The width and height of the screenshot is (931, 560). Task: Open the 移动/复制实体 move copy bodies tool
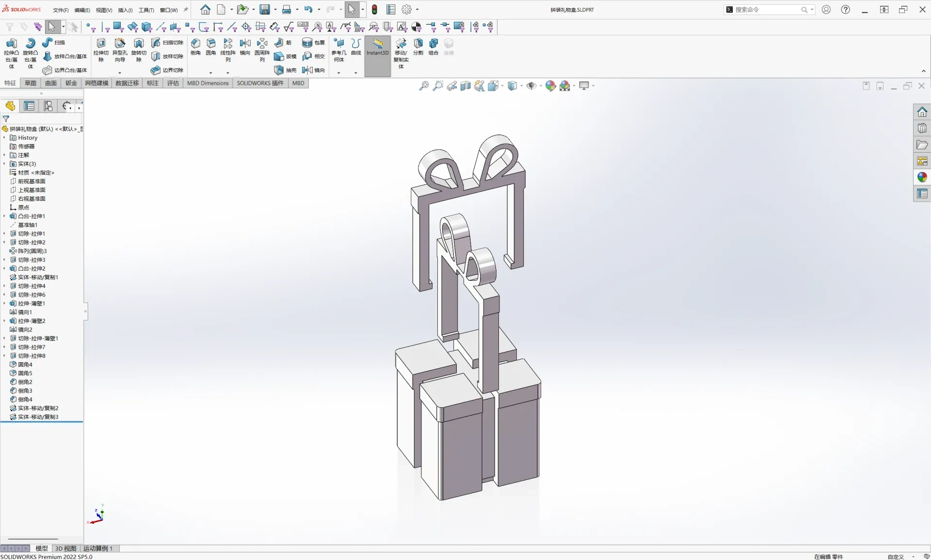(401, 53)
